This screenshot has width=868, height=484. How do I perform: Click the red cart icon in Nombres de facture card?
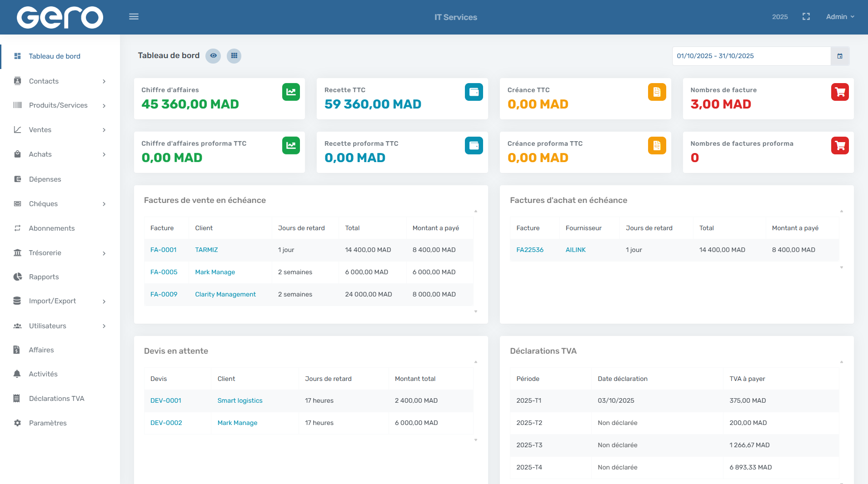point(840,92)
